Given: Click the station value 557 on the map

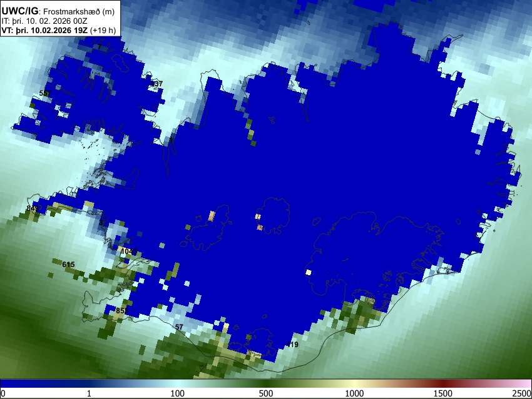Looking at the screenshot, I should coord(45,93).
